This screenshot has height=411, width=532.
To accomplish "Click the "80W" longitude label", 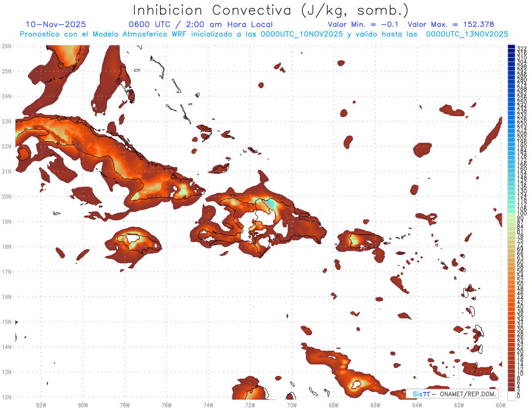I will point(83,405).
